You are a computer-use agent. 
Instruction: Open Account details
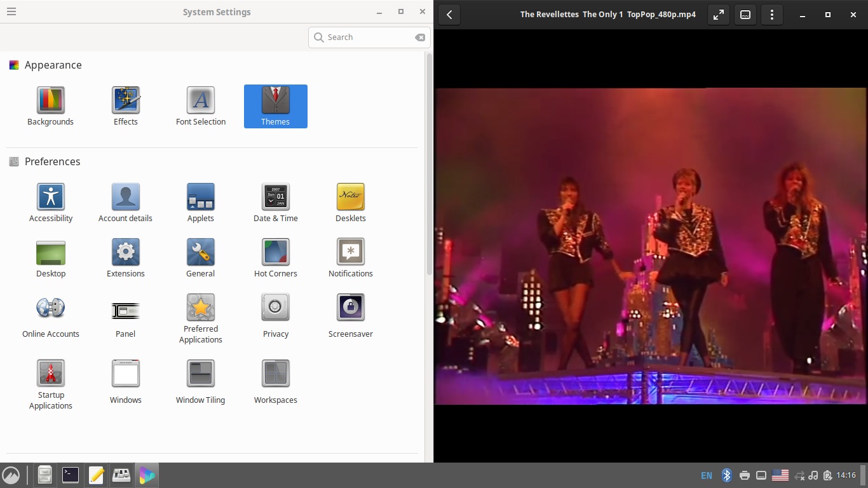(125, 203)
